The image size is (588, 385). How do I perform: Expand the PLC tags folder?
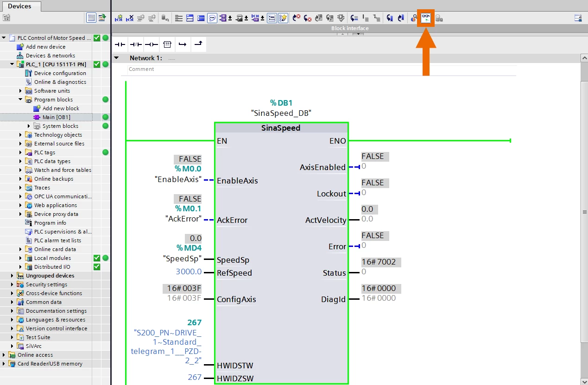20,152
